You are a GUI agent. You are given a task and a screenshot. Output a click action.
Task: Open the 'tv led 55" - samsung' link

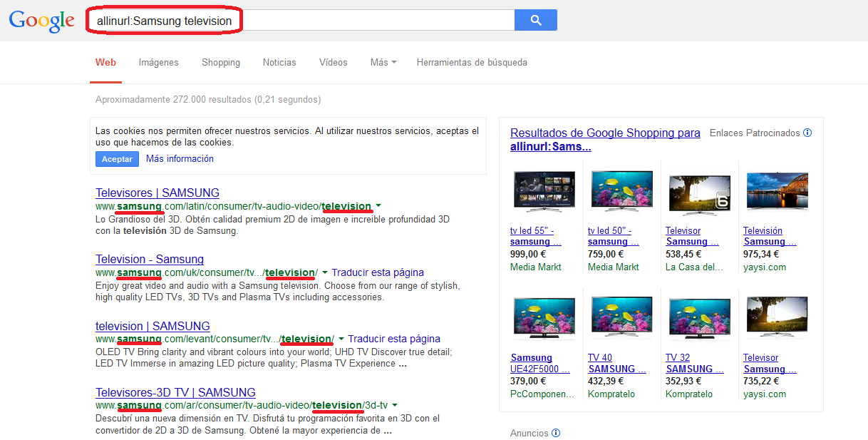coord(536,236)
